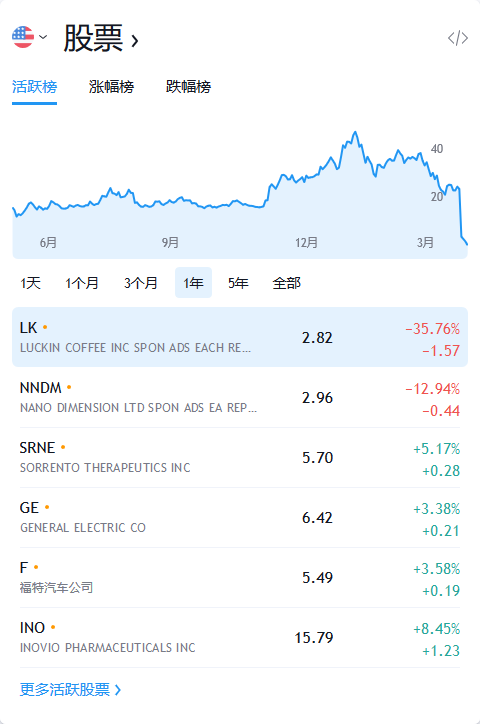The image size is (480, 724).
Task: Select the INO Inovio Pharmaceuticals row
Action: 240,638
